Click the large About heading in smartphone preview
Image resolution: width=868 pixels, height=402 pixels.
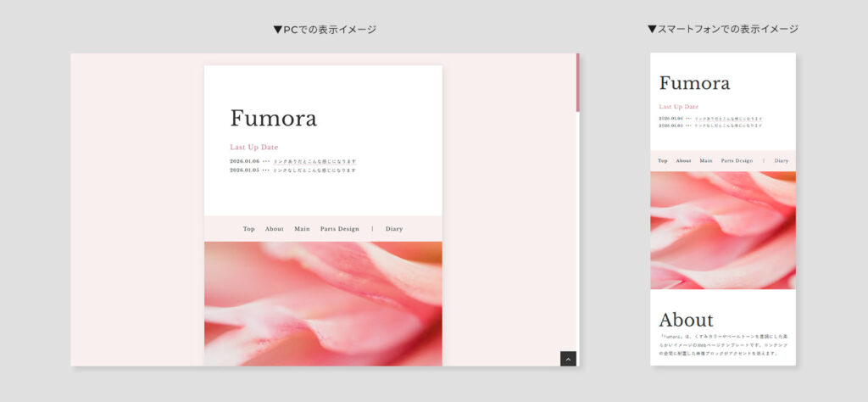[686, 320]
